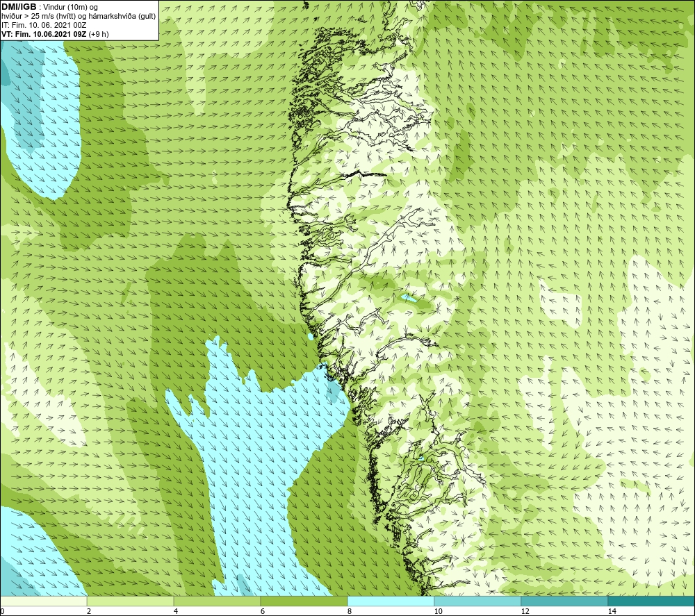Click the 8-10 m/s light cyan legend swatch

pos(391,601)
